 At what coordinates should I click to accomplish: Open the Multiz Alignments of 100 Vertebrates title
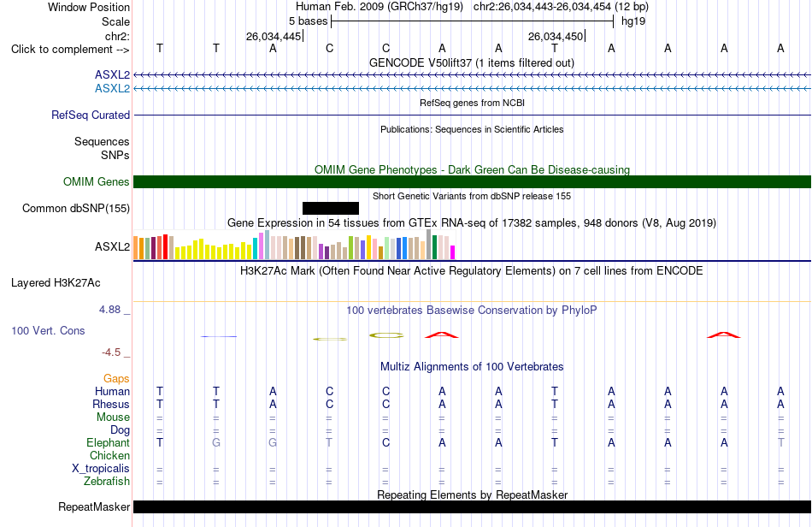(x=472, y=366)
